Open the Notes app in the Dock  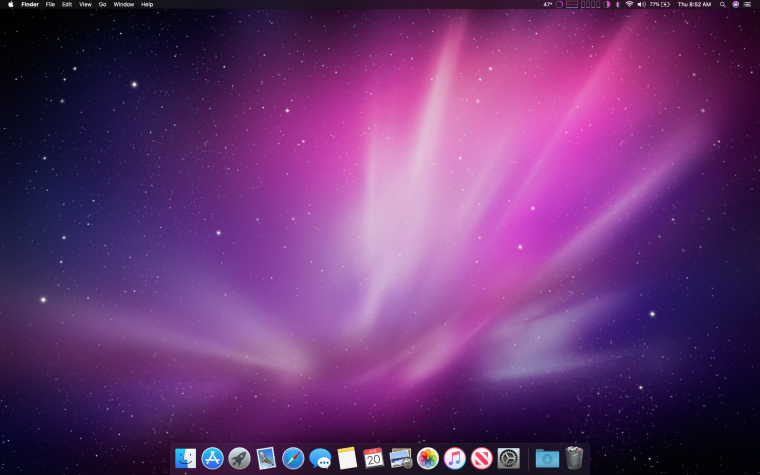347,458
